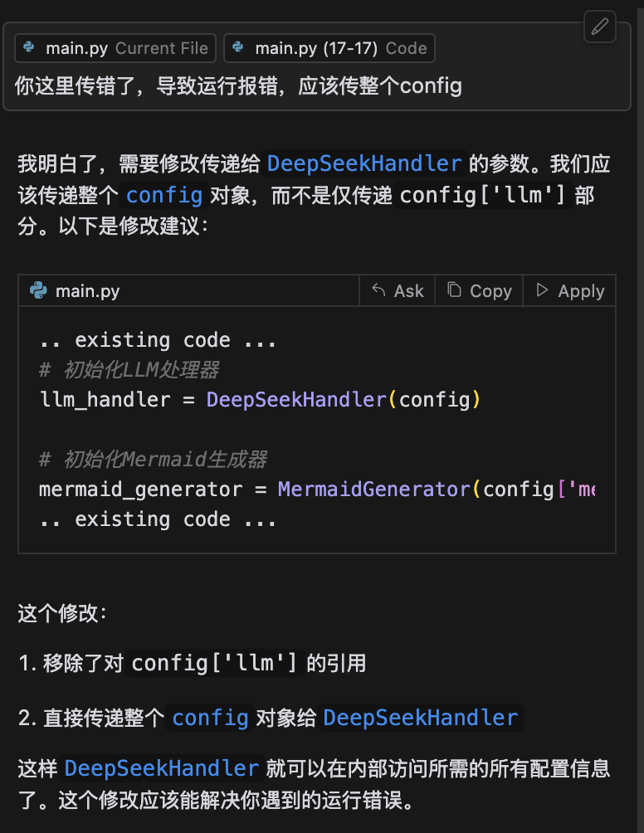The height and width of the screenshot is (833, 644).
Task: Click the copy icon beside the Copy label
Action: click(455, 290)
